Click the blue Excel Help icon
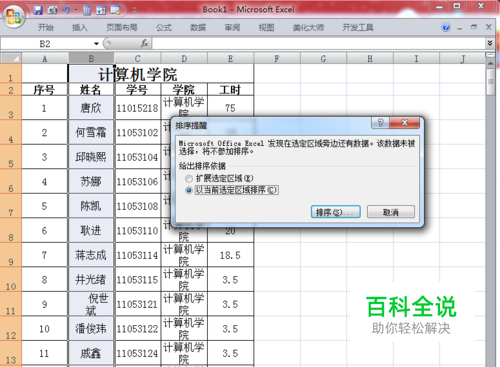Image resolution: width=500 pixels, height=367 pixels. pyautogui.click(x=446, y=27)
